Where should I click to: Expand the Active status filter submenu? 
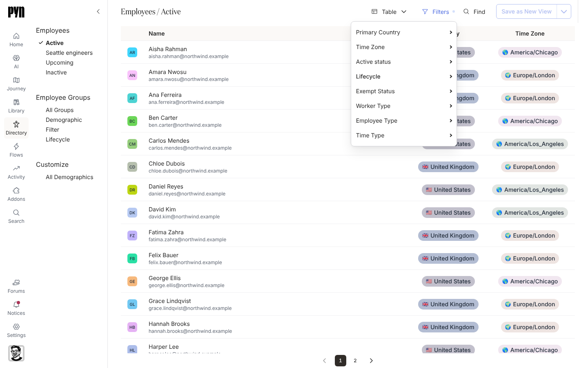click(x=404, y=62)
